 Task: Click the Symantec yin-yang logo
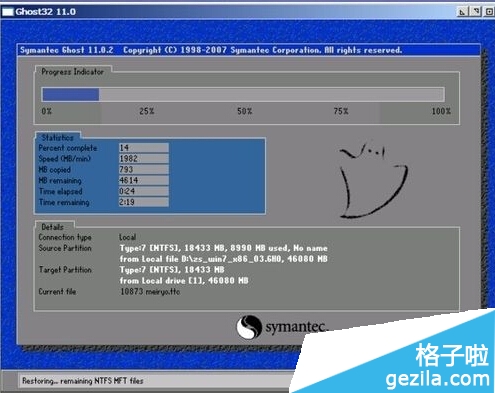(249, 327)
